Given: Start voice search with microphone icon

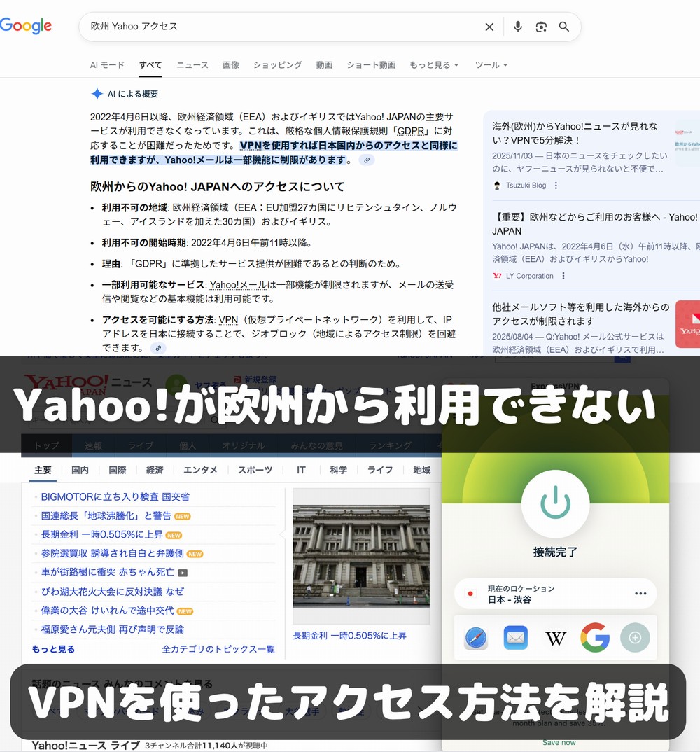Looking at the screenshot, I should point(517,27).
